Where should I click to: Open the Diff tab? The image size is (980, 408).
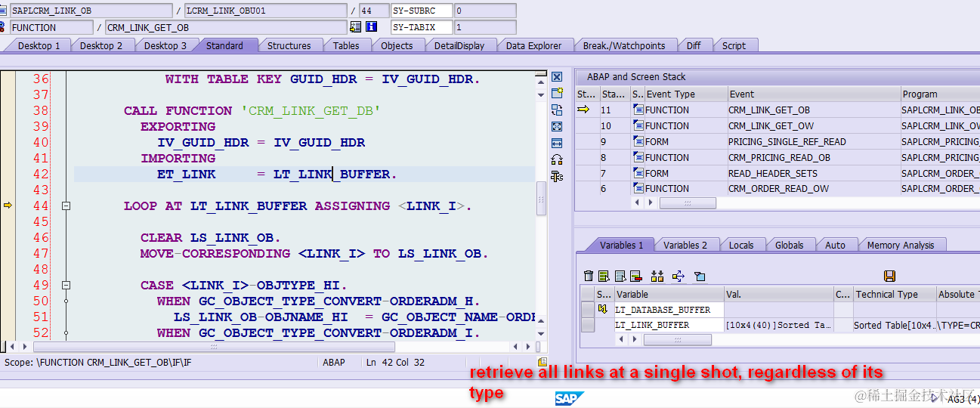694,45
